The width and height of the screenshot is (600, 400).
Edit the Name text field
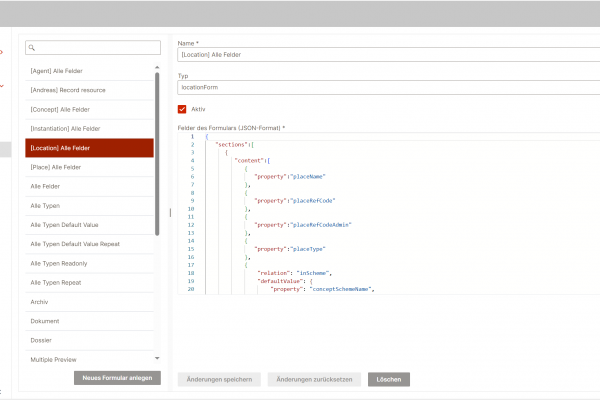point(385,56)
